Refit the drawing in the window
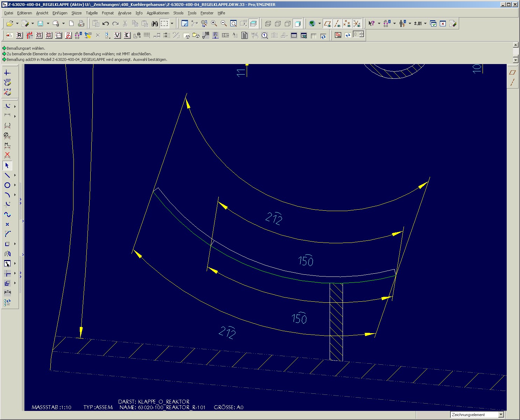 coord(233,23)
